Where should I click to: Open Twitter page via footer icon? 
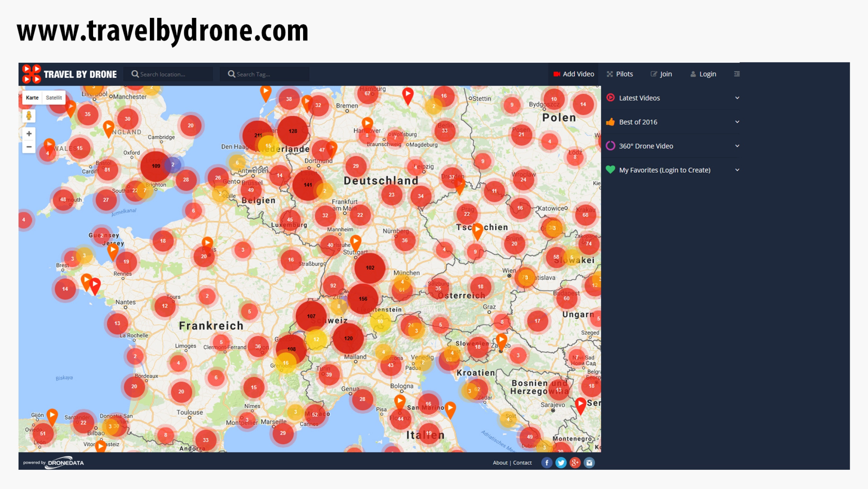click(561, 463)
